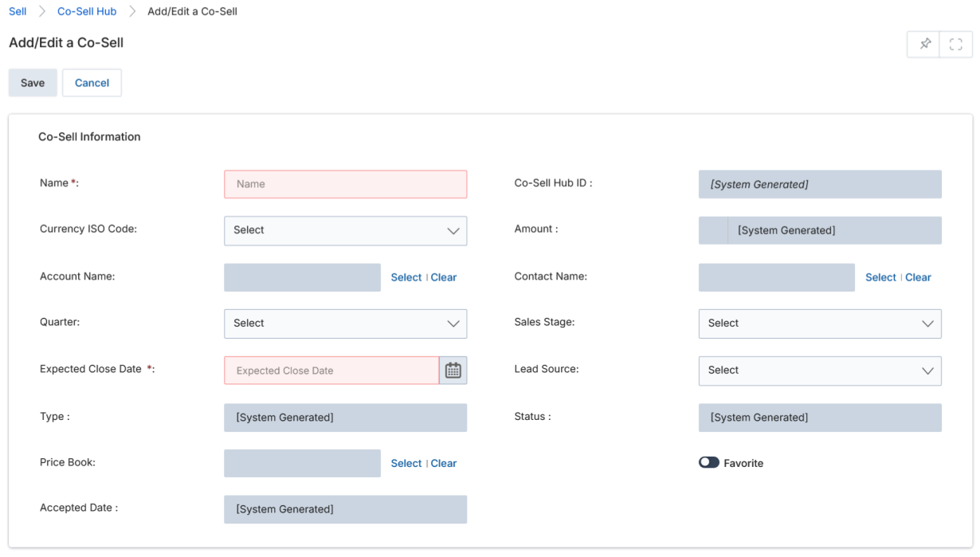Click the Status system generated field

click(x=820, y=417)
